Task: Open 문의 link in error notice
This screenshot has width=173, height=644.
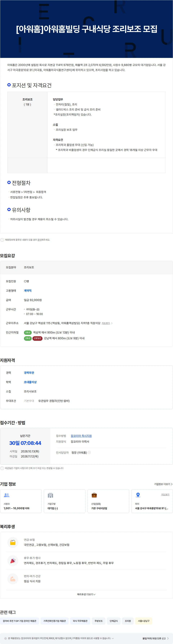Action: point(39,240)
